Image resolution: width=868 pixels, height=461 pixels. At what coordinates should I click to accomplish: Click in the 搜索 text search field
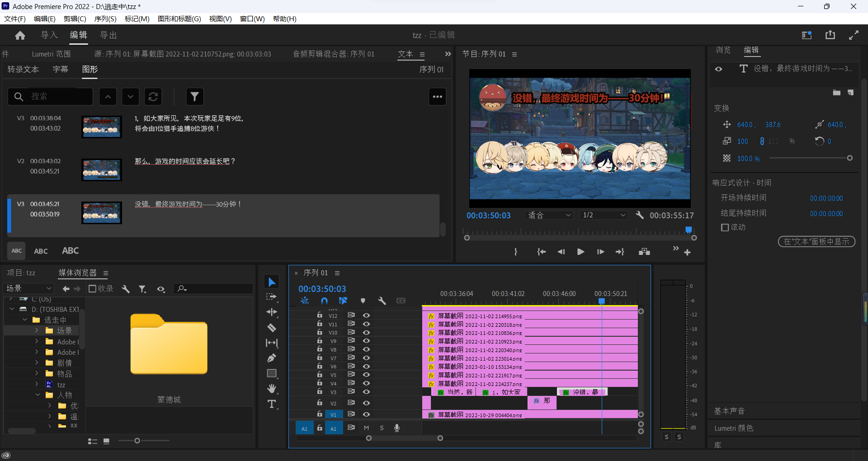tap(50, 96)
